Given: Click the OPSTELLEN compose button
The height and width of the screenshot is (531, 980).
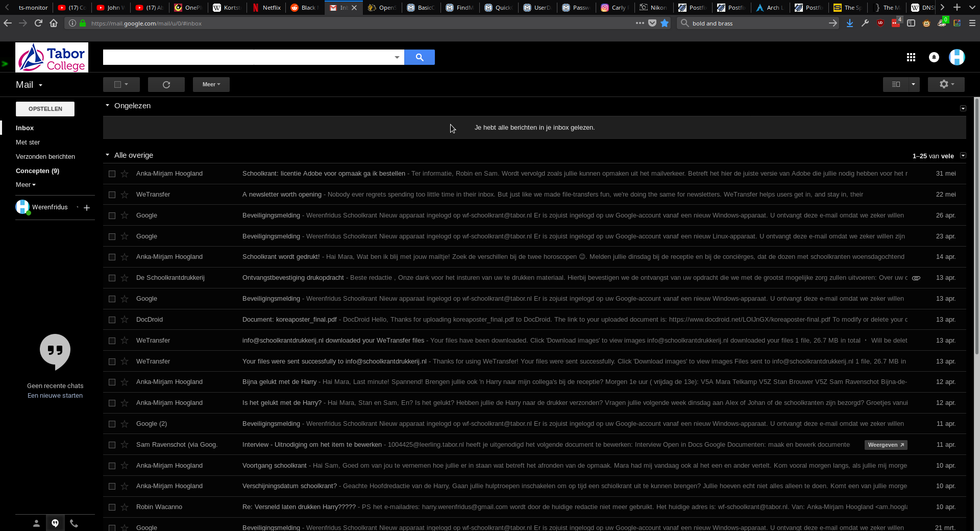Looking at the screenshot, I should click(45, 109).
